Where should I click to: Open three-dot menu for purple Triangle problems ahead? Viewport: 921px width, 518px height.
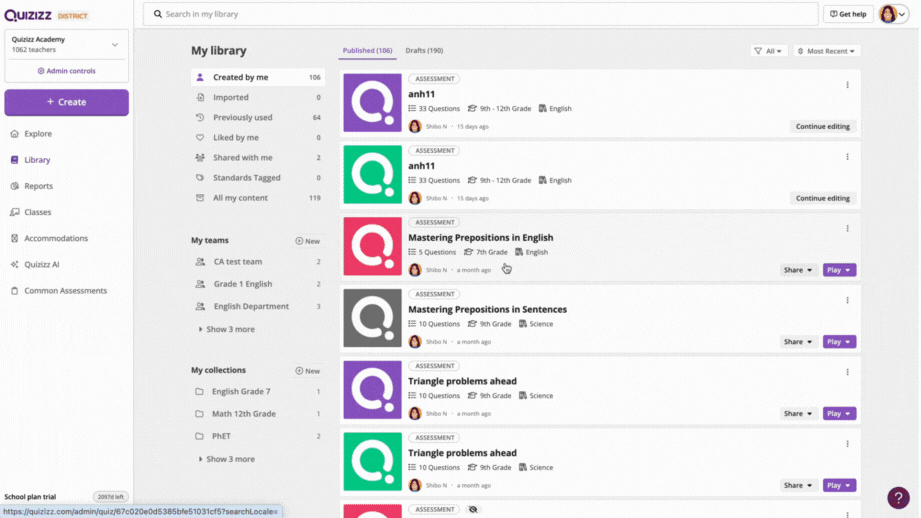pos(847,372)
